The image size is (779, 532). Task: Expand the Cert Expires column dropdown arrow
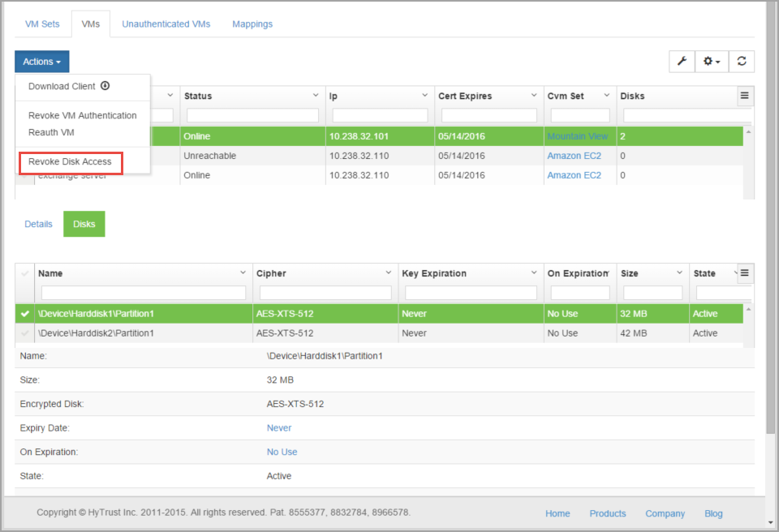[532, 96]
